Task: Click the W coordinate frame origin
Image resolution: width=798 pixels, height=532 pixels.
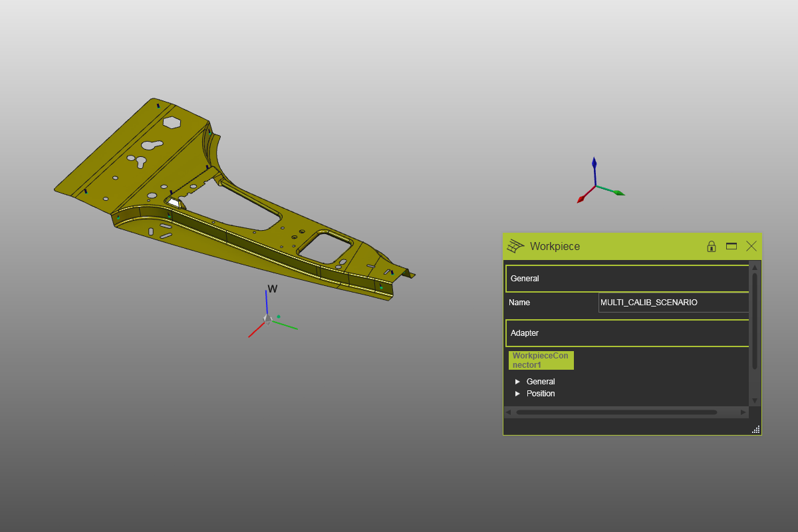Action: pos(267,319)
